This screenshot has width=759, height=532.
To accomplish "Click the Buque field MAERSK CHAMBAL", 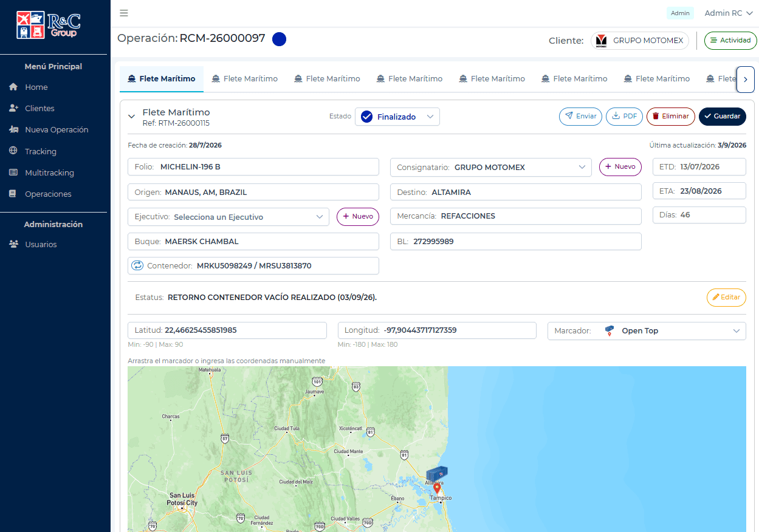I will coord(253,241).
